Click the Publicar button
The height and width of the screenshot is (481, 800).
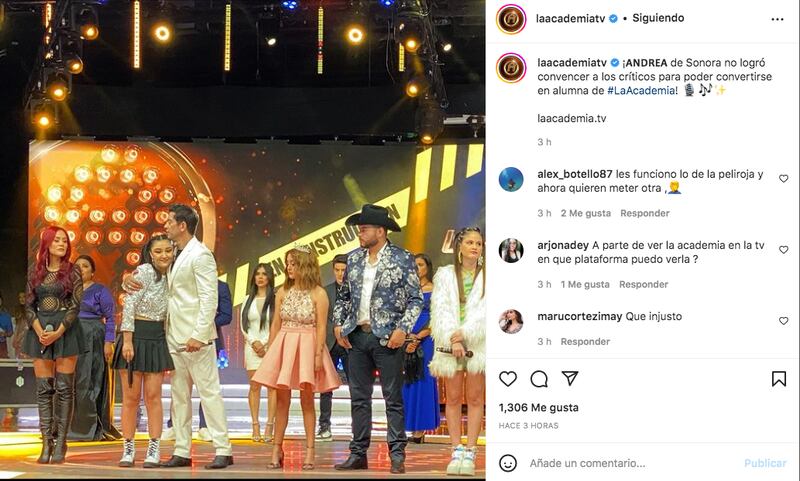pyautogui.click(x=765, y=463)
